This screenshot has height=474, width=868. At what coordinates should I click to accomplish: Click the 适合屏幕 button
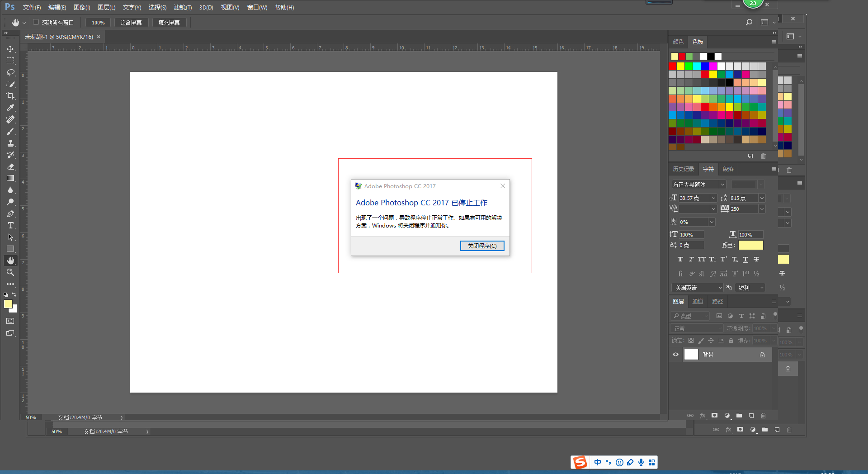pos(131,23)
